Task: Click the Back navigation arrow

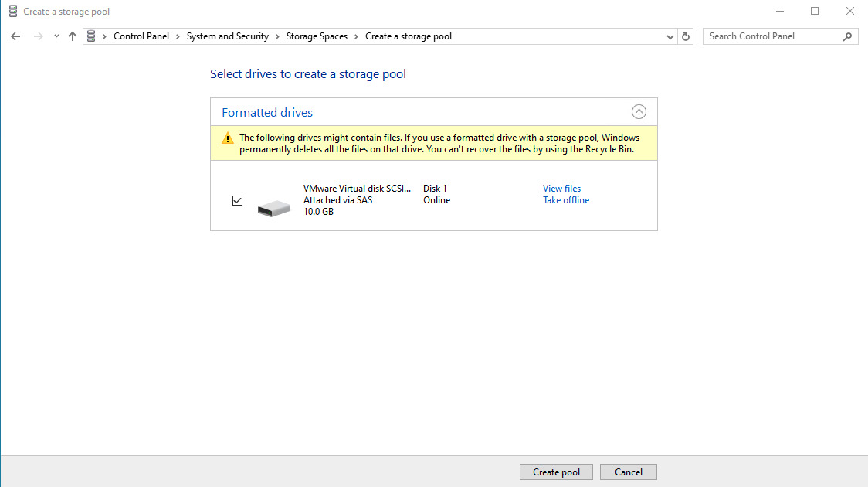Action: click(15, 36)
